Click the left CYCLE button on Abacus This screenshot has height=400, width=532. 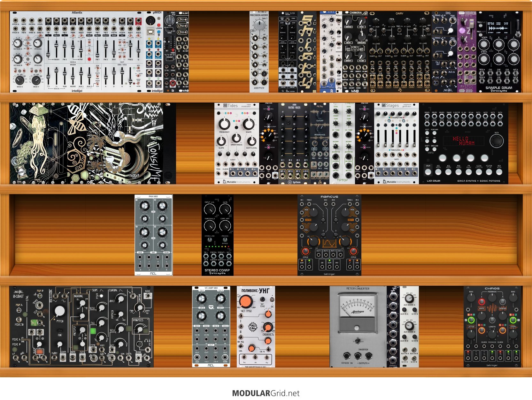(305, 251)
